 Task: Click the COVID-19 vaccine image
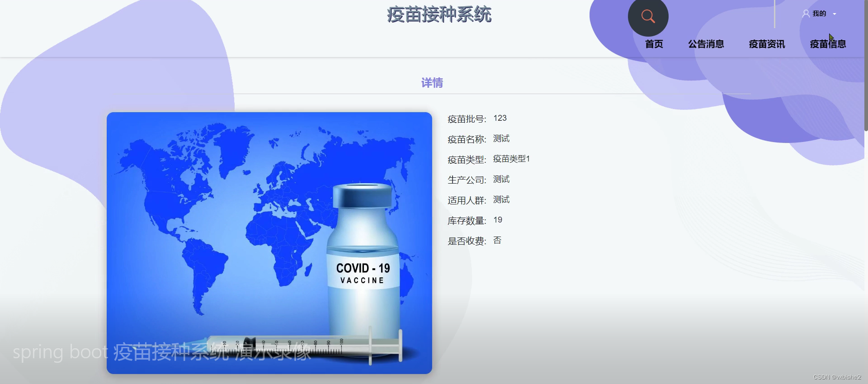tap(269, 243)
